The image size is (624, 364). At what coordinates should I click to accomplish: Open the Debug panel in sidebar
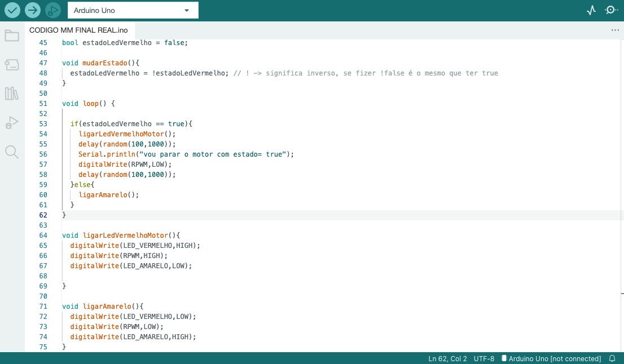(x=12, y=122)
